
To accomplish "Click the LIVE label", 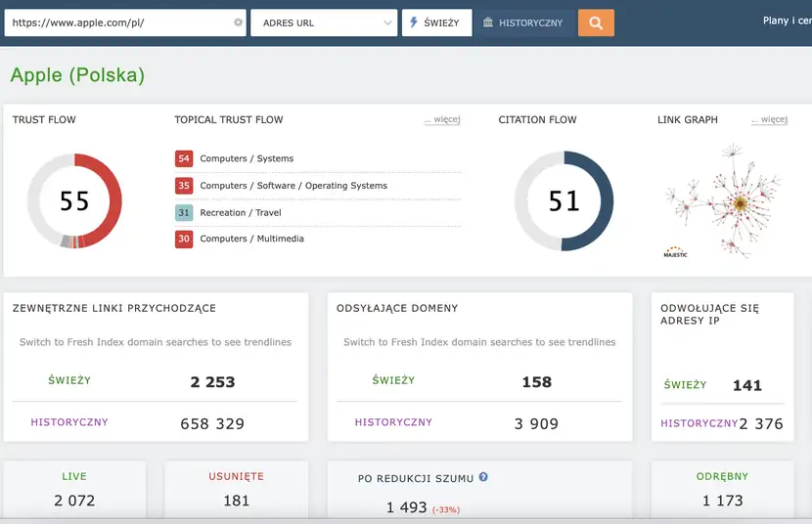I will pos(74,476).
